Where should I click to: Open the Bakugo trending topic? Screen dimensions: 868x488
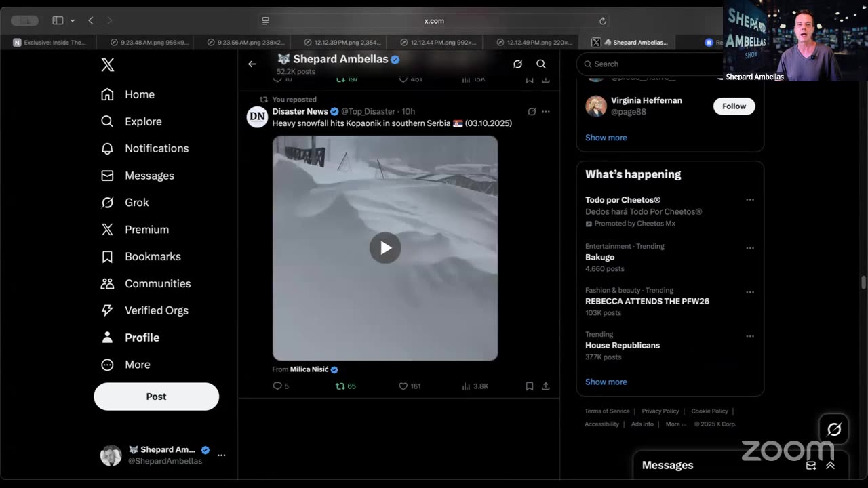[x=599, y=258]
